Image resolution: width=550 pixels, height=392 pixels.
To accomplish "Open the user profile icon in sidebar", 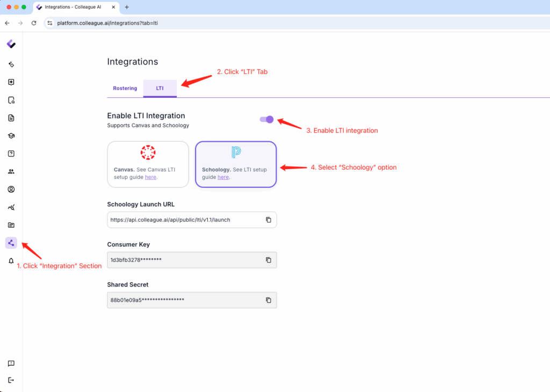I will [11, 189].
